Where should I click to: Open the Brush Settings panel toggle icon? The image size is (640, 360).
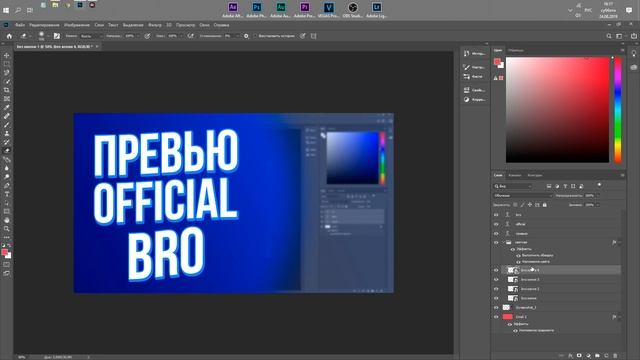(57, 36)
